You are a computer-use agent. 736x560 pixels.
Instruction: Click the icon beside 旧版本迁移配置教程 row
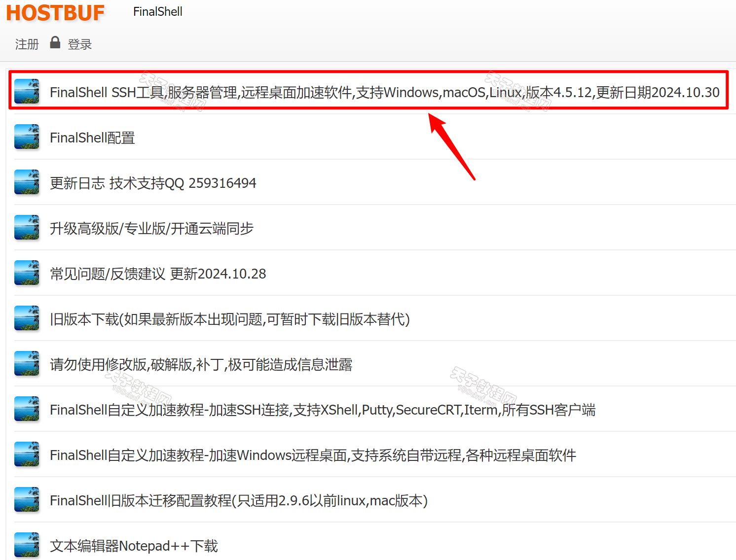click(27, 499)
